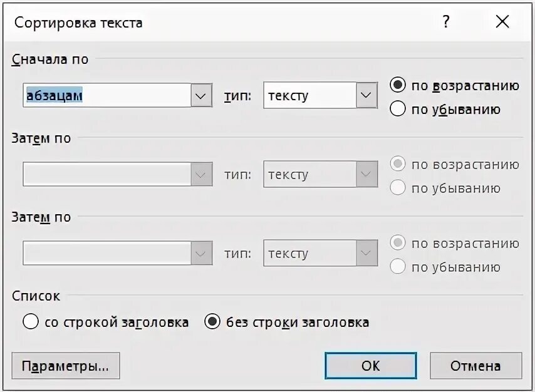Screen dimensions: 535x392
Task: Click the тексту type field in Сначала по
Action: click(x=309, y=96)
